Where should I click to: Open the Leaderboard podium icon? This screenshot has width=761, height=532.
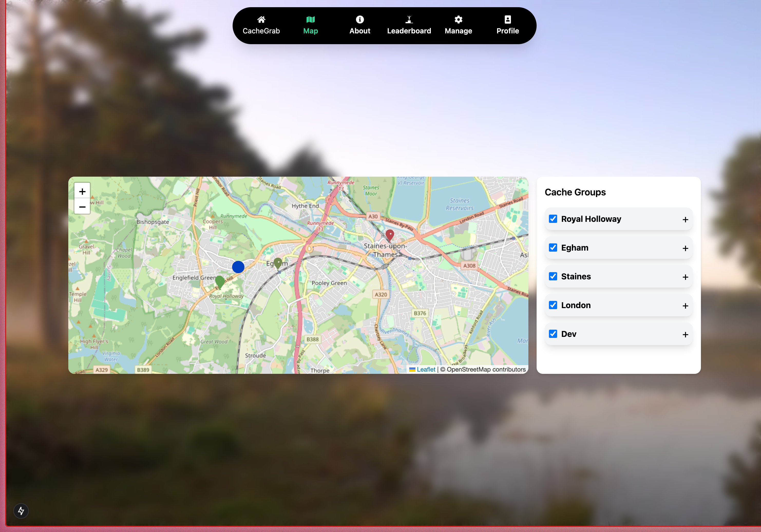[x=409, y=20]
